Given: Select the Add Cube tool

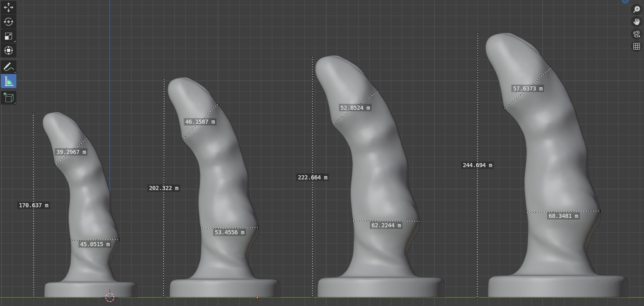Looking at the screenshot, I should click(x=9, y=97).
